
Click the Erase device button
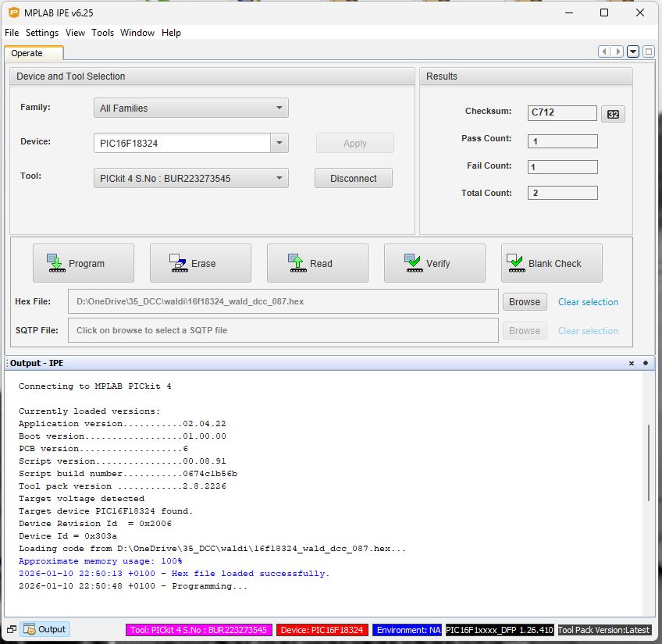click(201, 263)
